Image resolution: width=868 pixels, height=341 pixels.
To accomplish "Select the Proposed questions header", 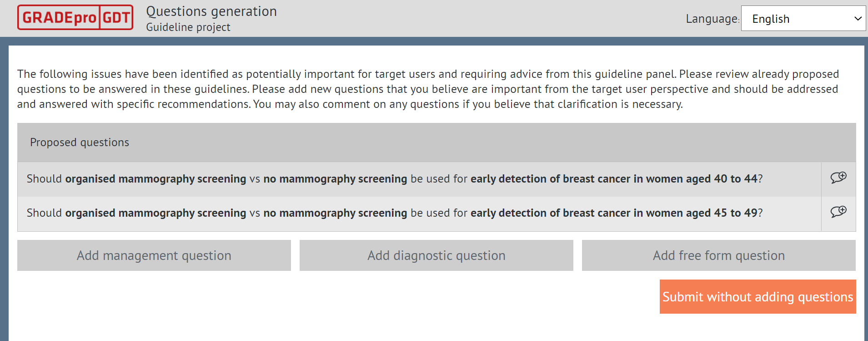I will pyautogui.click(x=79, y=142).
